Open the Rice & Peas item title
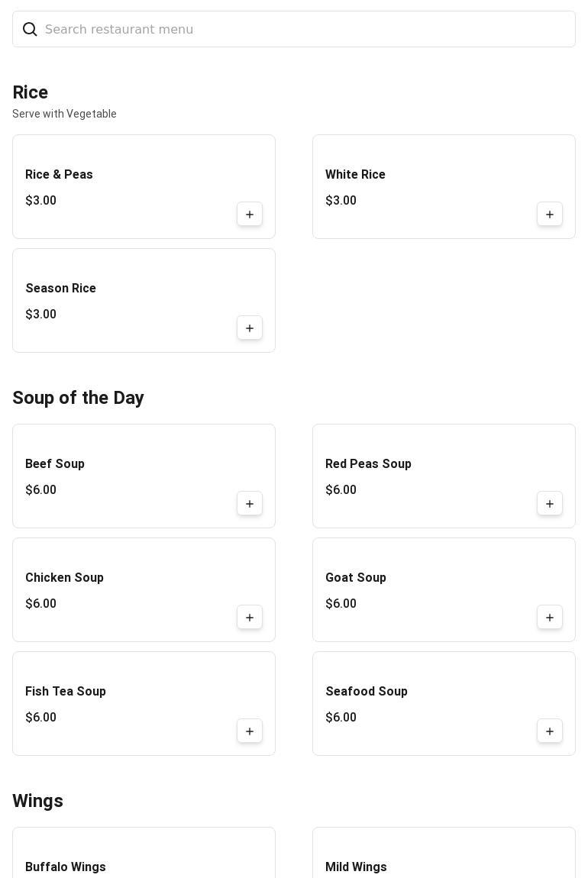This screenshot has width=588, height=878. 59,175
